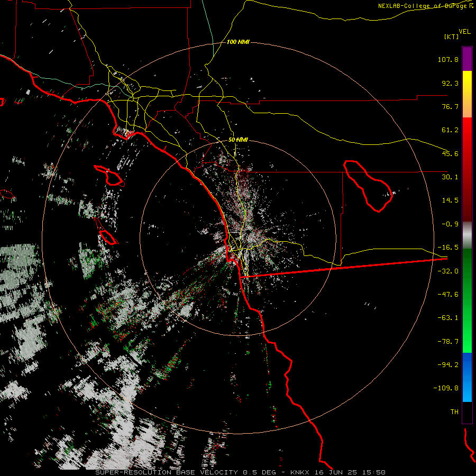Click the blue segment of velocity color bar
Image resolution: width=476 pixels, height=476 pixels.
[467, 377]
